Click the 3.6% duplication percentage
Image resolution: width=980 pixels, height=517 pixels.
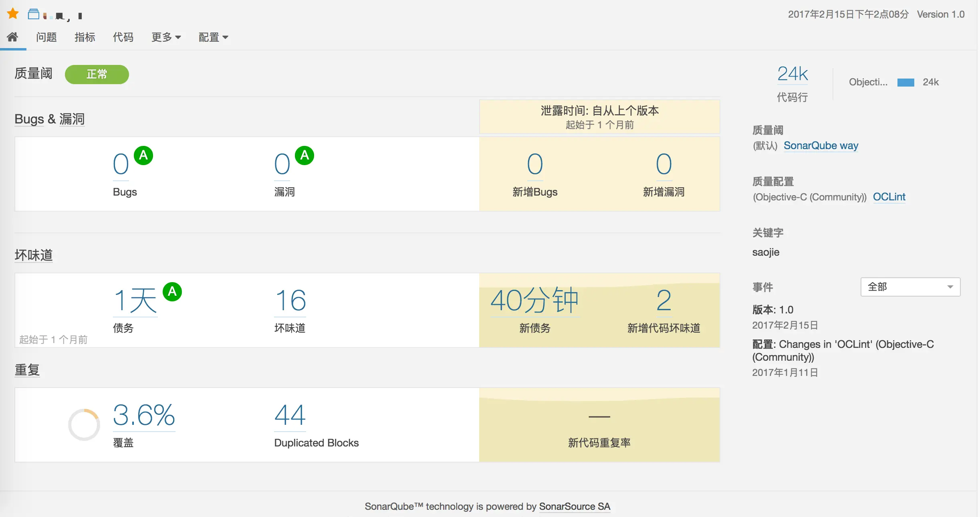(x=144, y=415)
